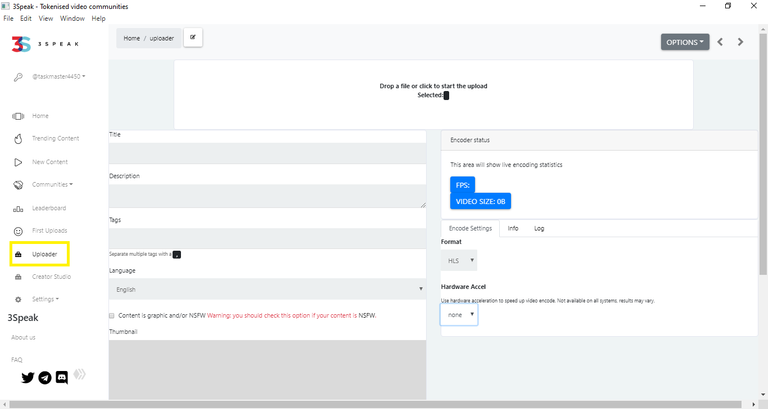
Task: Click the Tags input field
Action: [x=267, y=239]
